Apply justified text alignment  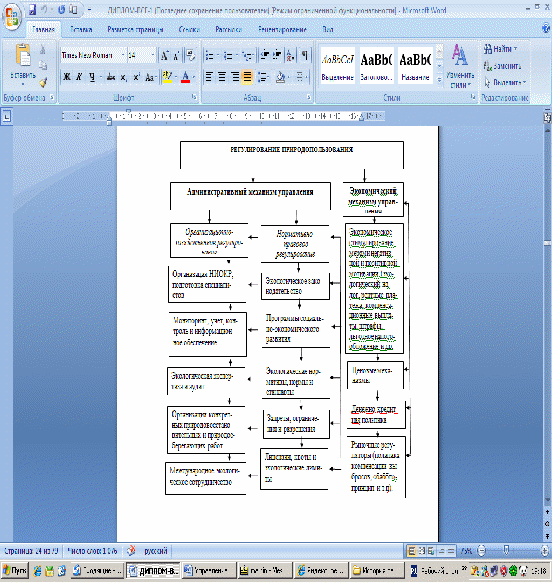tap(247, 77)
